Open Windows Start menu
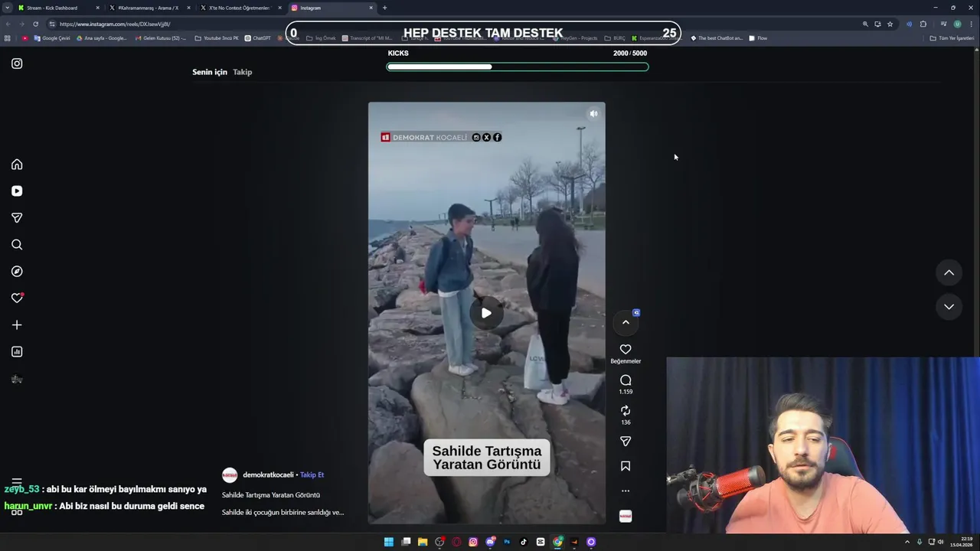This screenshot has height=551, width=980. pos(389,542)
